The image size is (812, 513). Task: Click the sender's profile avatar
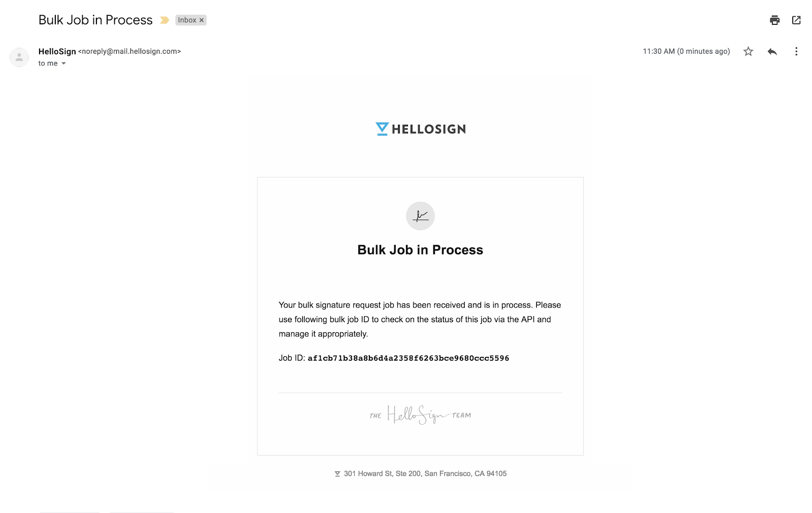click(x=19, y=57)
